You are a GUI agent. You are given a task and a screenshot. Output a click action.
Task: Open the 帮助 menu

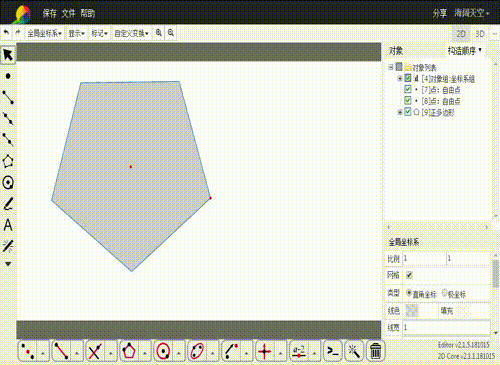(x=88, y=13)
